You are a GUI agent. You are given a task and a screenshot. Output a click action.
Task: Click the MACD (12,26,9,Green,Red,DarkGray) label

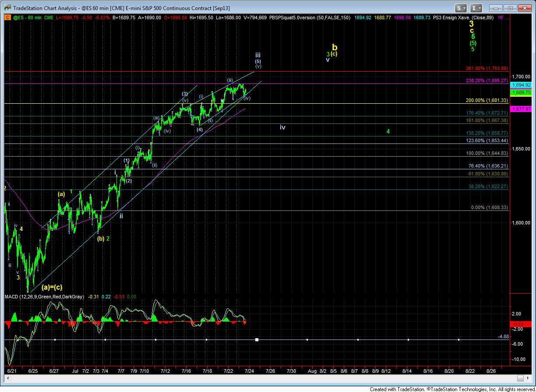point(45,297)
